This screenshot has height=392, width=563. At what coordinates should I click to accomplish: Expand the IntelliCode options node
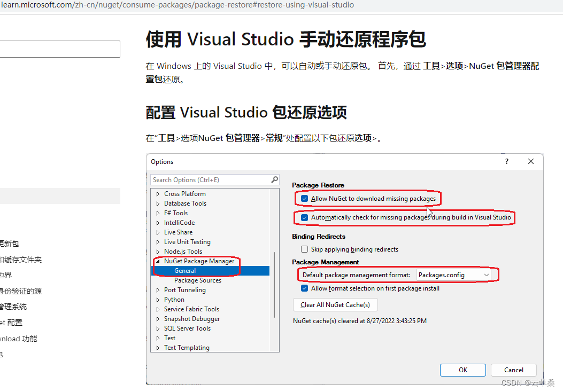[157, 222]
